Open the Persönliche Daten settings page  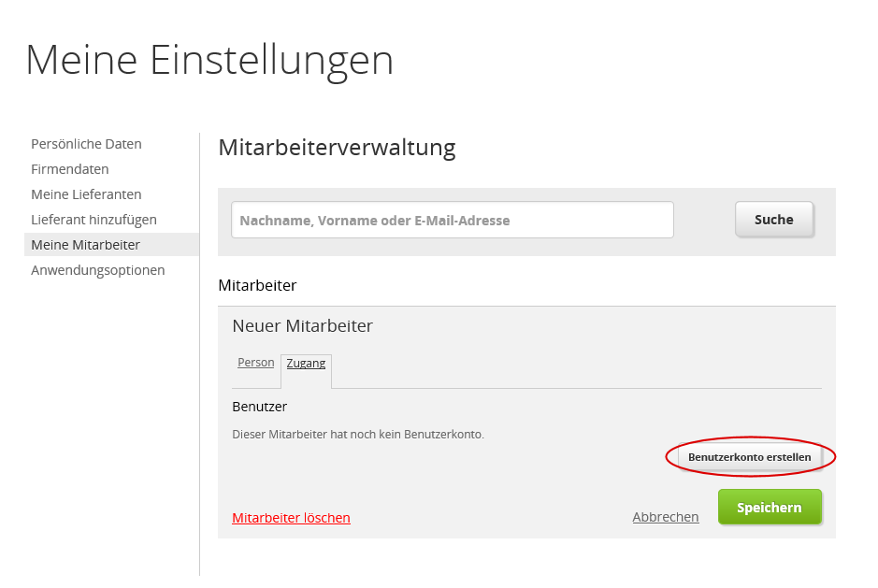[x=86, y=144]
